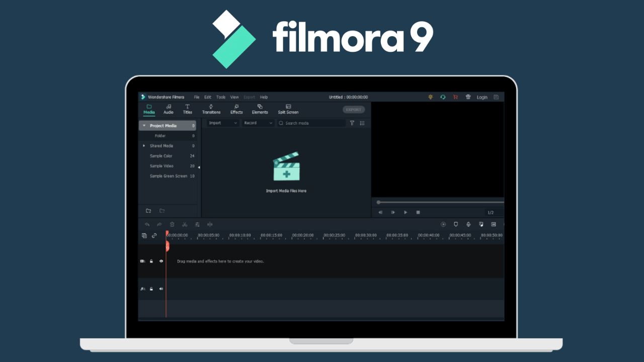Open the media filter icon next to search

[352, 123]
